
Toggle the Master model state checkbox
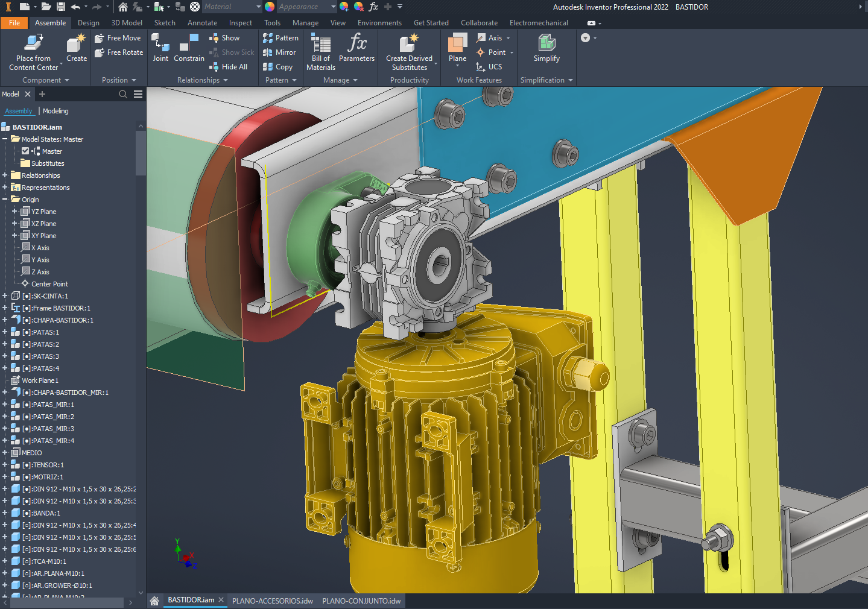pyautogui.click(x=25, y=151)
